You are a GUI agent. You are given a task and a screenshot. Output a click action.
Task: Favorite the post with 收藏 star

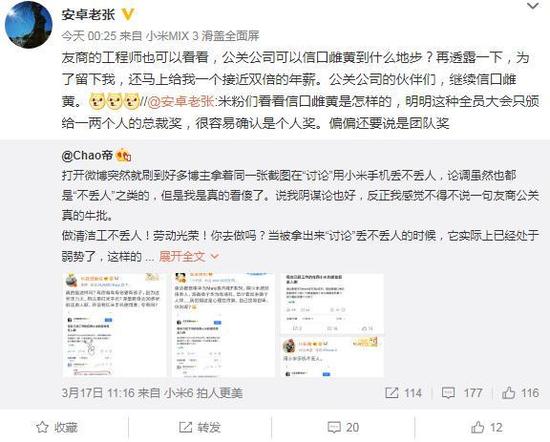57,427
